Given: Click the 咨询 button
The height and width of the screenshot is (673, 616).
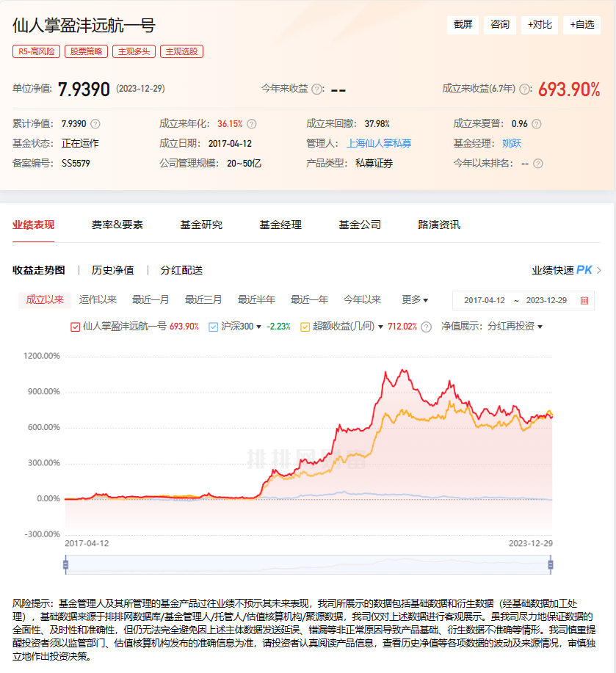Looking at the screenshot, I should (x=500, y=25).
